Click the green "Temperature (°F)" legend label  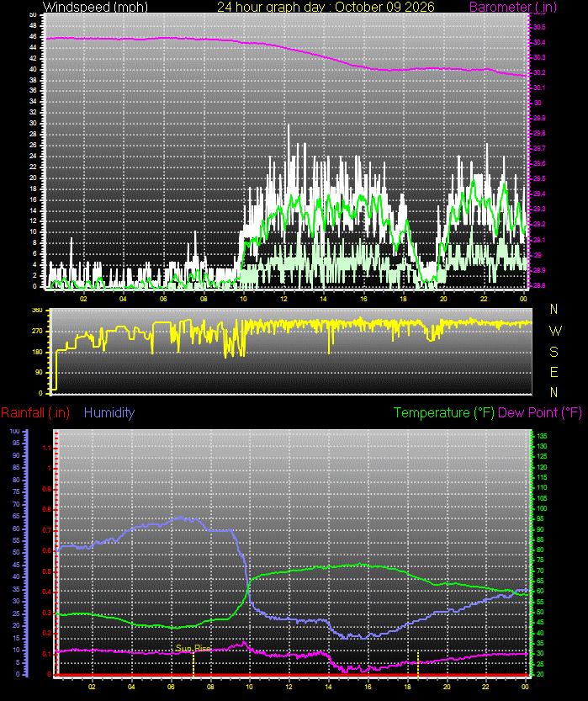tap(444, 412)
